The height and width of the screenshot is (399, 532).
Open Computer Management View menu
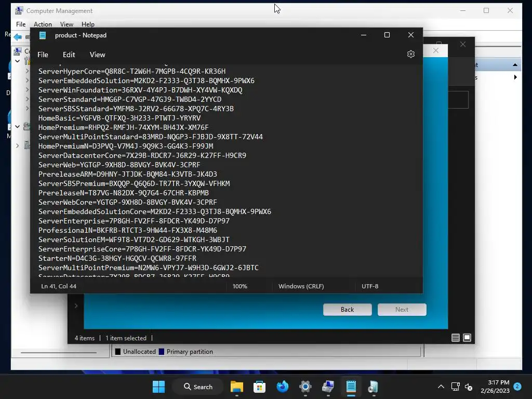click(66, 24)
